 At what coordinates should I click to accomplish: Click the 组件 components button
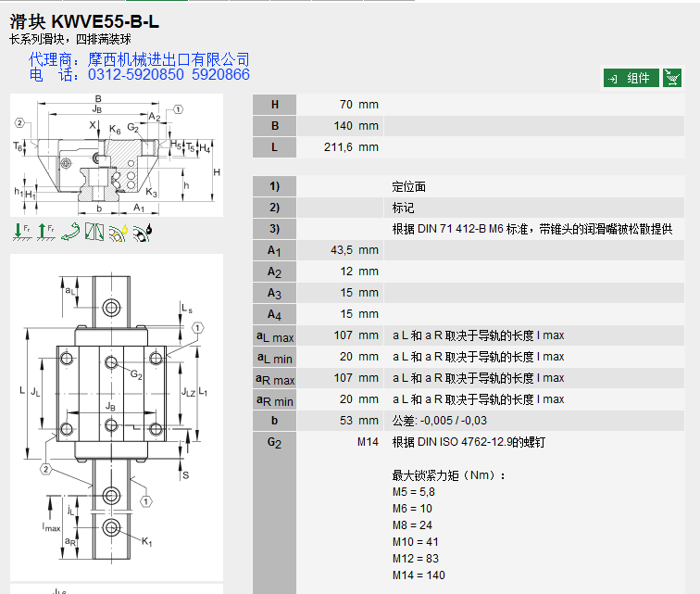pos(631,78)
